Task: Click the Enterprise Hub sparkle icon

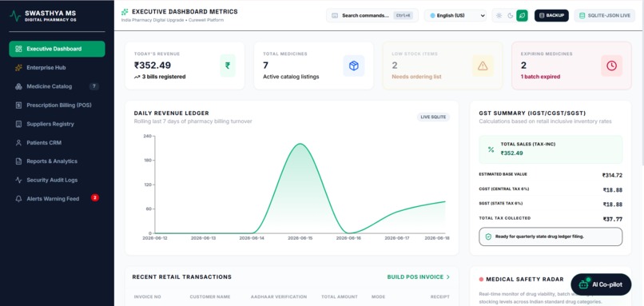Action: pyautogui.click(x=18, y=68)
